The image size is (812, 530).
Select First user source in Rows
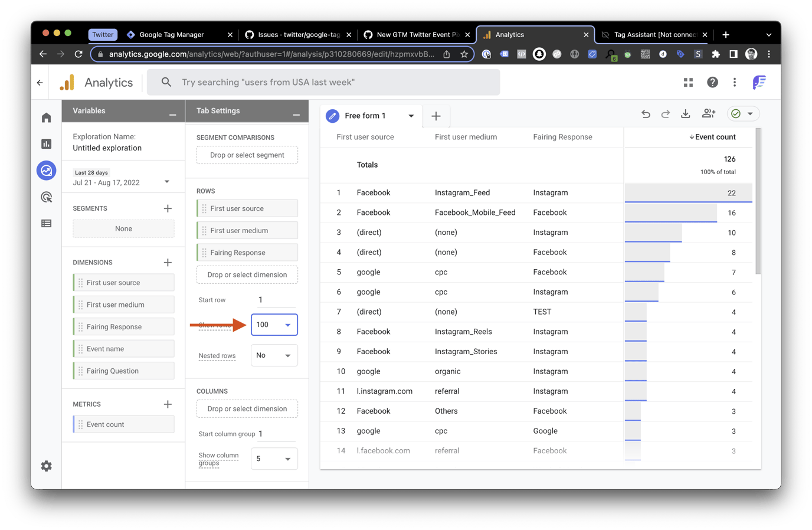tap(247, 208)
